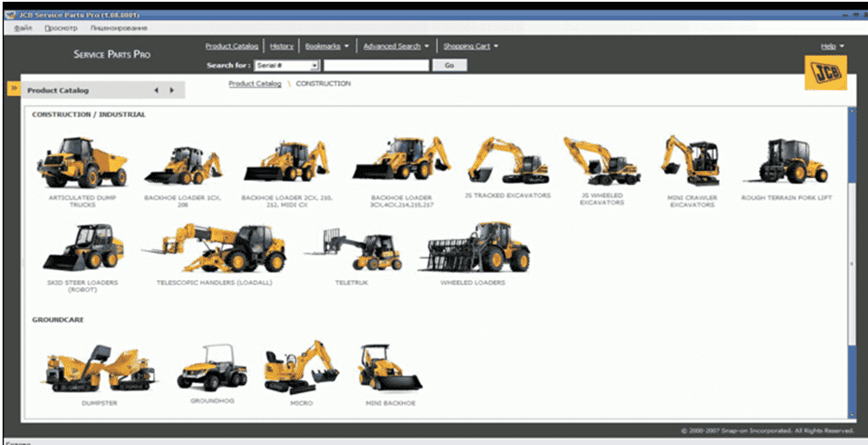The image size is (868, 445).
Task: Click the TELETRUK caption
Action: 352,283
